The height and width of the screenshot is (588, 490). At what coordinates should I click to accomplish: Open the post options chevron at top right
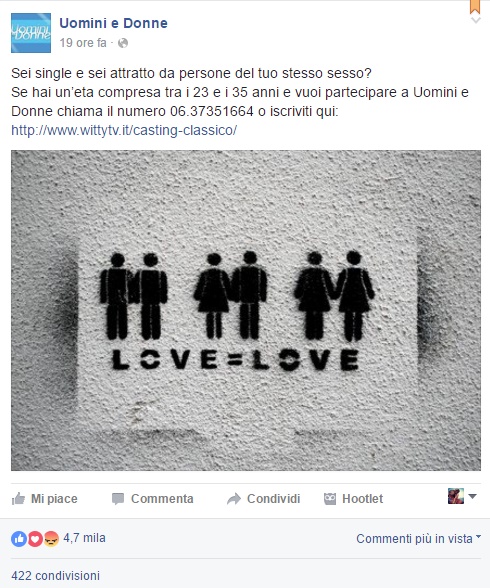coord(475,20)
